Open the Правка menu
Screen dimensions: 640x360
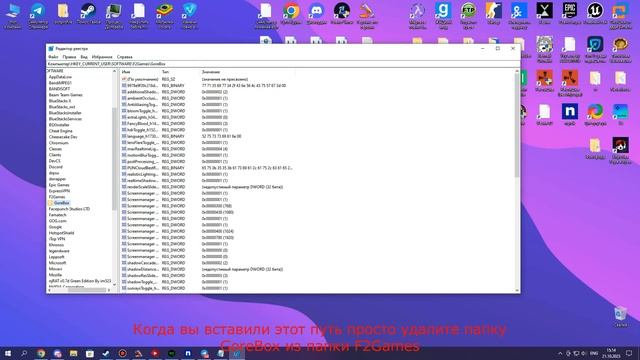[x=69, y=57]
